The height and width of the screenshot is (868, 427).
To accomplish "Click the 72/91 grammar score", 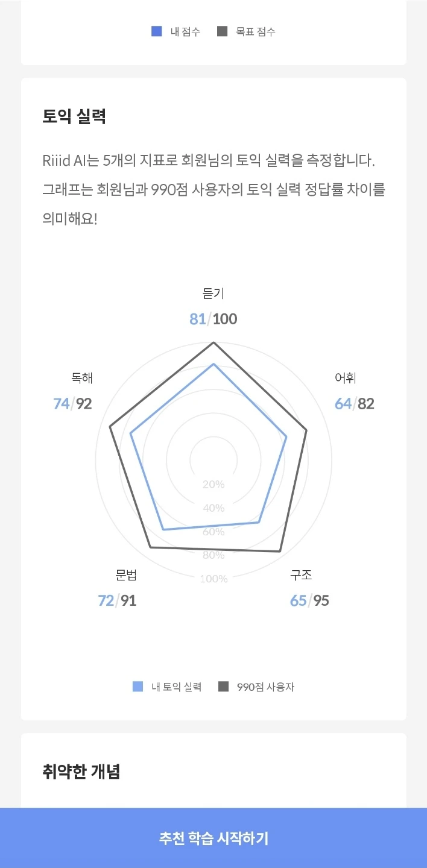I will (117, 600).
